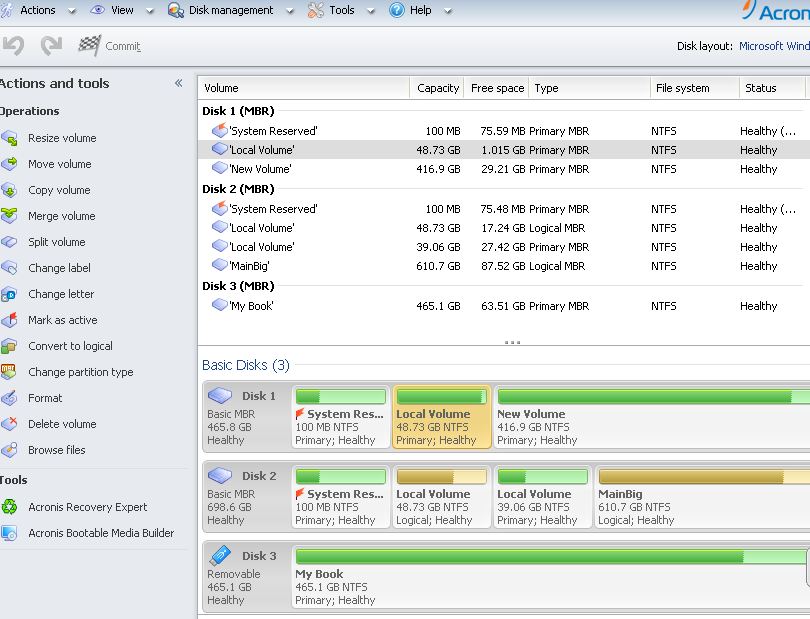The height and width of the screenshot is (619, 810).
Task: Select 'My Book' row in volume list
Action: [x=251, y=306]
